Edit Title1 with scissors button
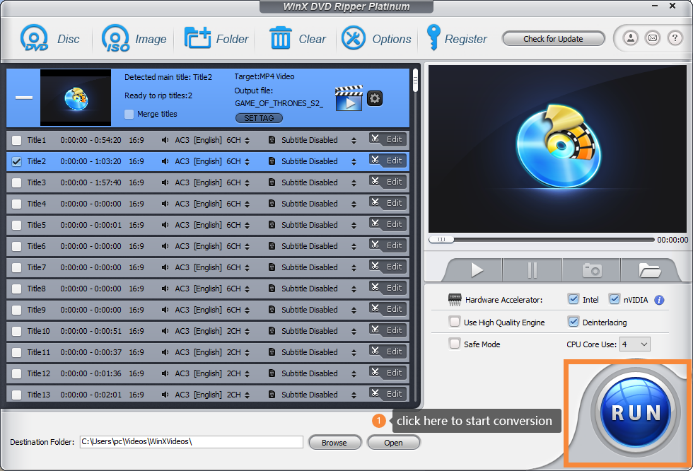This screenshot has height=471, width=693. click(x=388, y=139)
